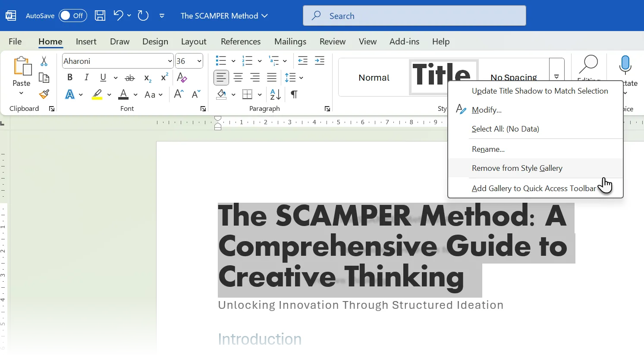
Task: Justify the paragraph text
Action: tap(272, 78)
